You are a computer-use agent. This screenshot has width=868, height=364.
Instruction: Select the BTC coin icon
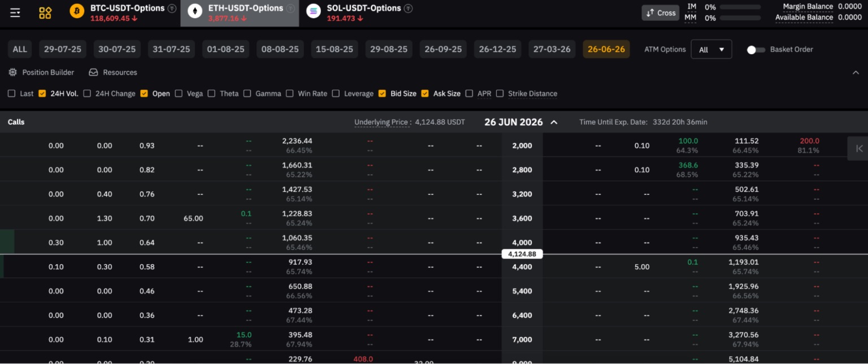click(76, 11)
